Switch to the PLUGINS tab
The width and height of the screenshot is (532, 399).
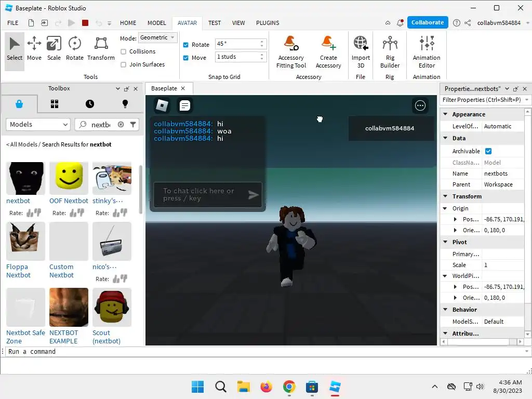268,23
